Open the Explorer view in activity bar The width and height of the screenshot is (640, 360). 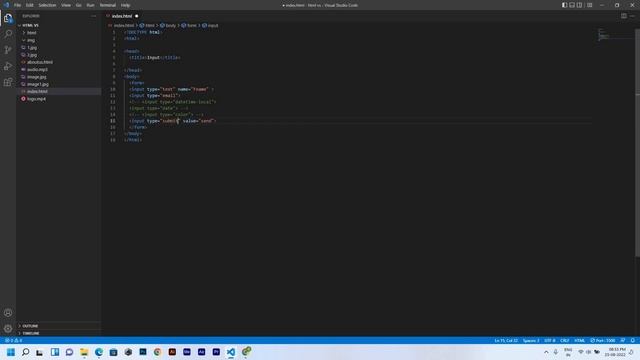coord(8,18)
